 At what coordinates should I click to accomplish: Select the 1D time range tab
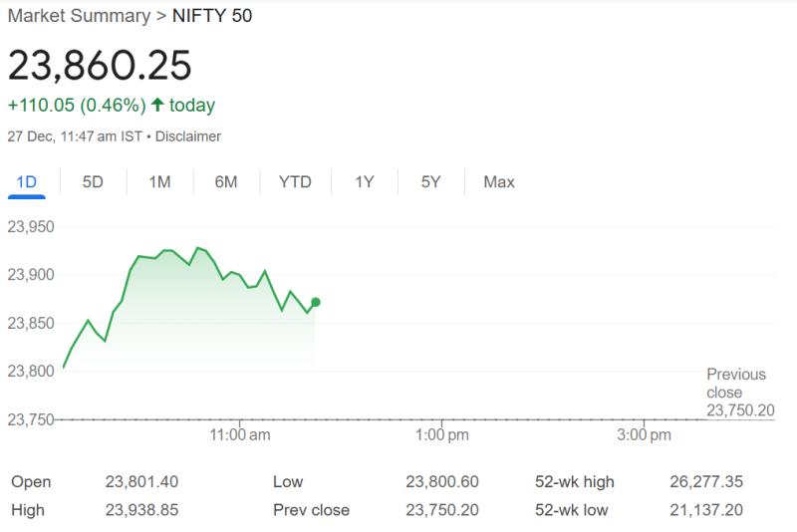click(26, 182)
